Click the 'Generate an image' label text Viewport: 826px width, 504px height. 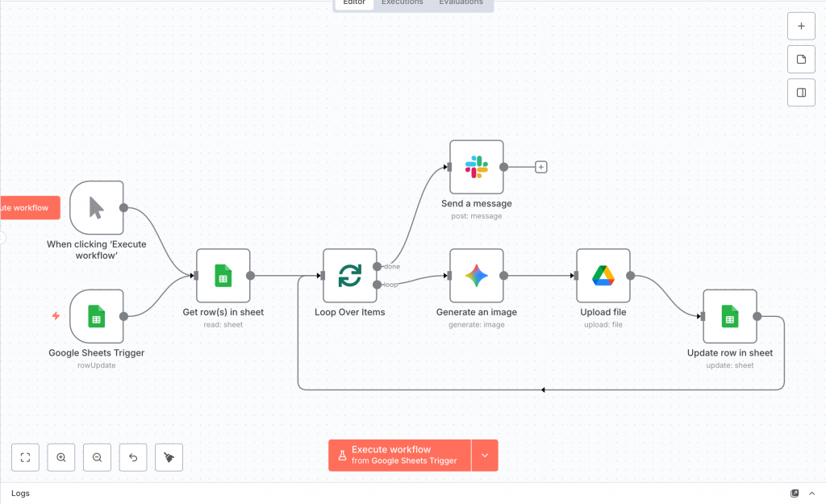coord(476,312)
